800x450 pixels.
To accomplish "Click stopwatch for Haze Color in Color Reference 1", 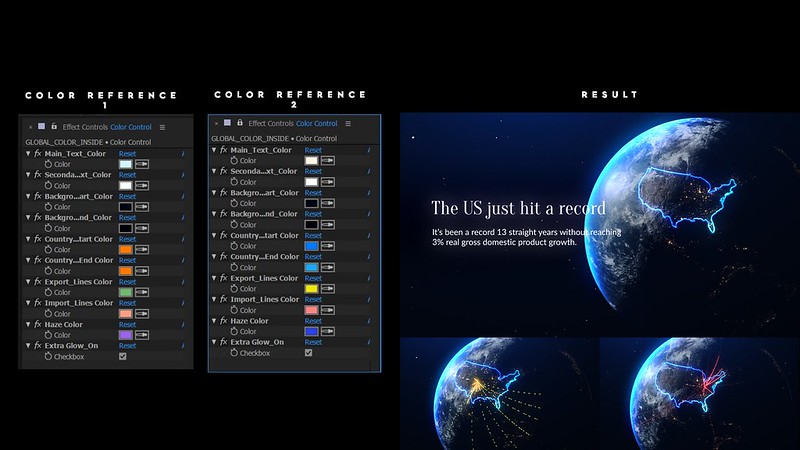I will (x=48, y=335).
